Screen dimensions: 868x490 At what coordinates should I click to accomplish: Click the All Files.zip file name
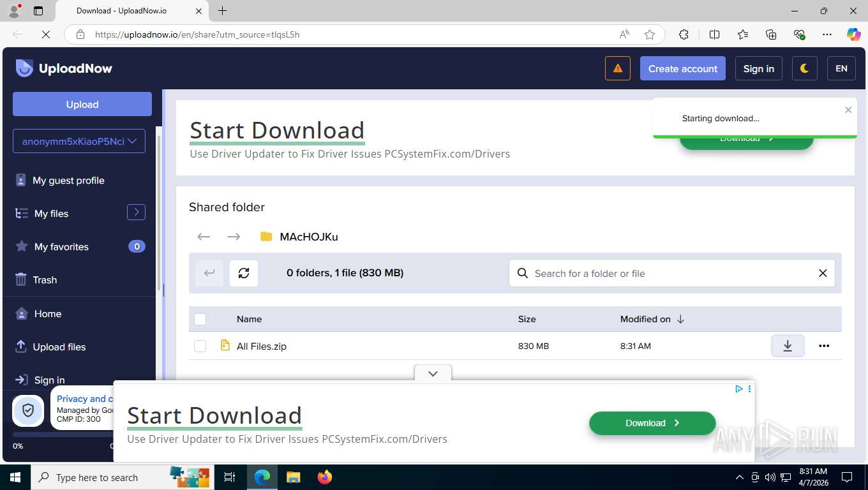(x=262, y=346)
